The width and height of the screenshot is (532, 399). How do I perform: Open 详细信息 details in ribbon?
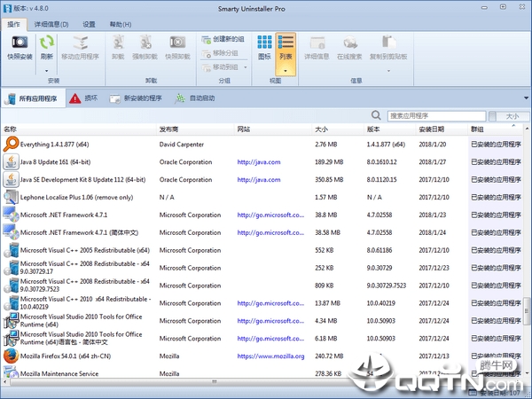pos(317,48)
